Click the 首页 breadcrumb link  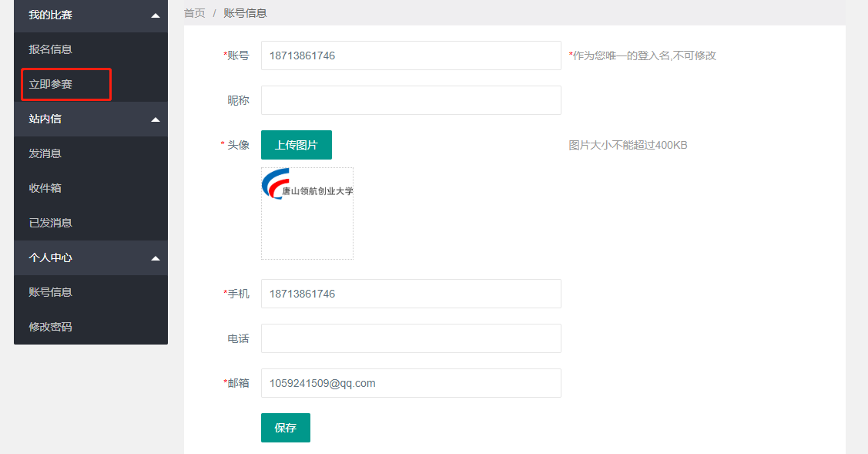[x=195, y=13]
